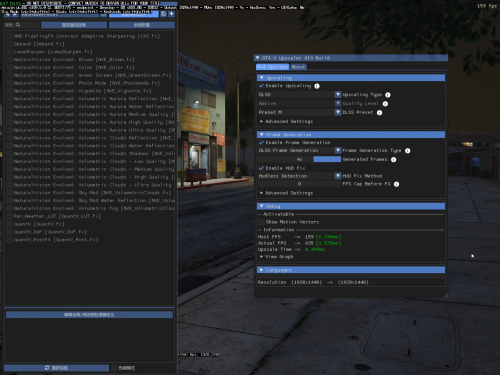Expand Advanced Settings under Upscaling

[286, 121]
